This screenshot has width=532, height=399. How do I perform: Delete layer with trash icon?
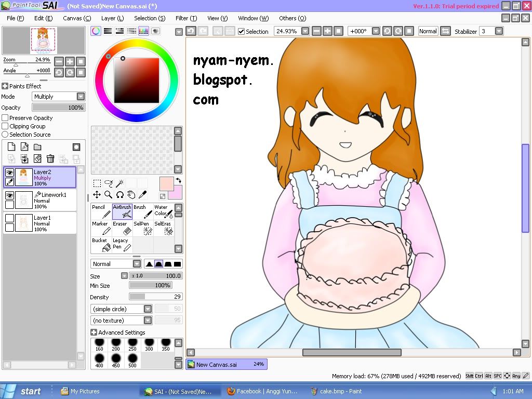pyautogui.click(x=50, y=158)
